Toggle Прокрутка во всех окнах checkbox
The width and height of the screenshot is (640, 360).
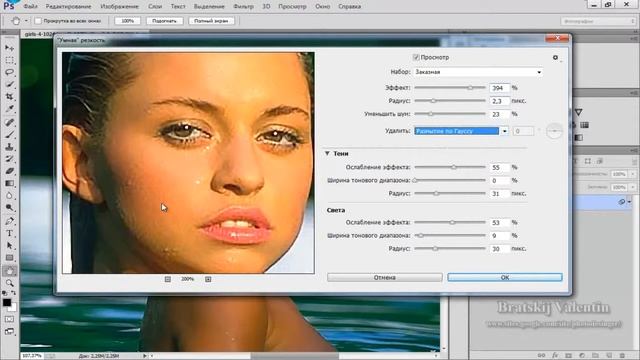pos(38,21)
